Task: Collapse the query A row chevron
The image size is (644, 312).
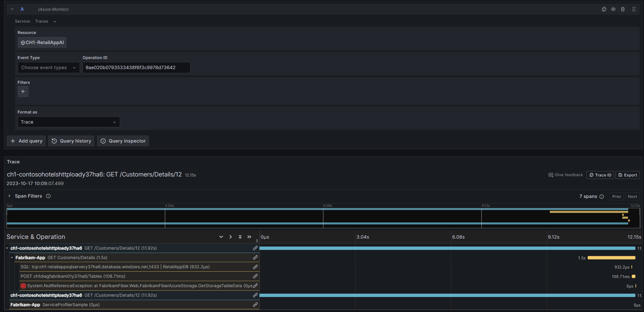Action: (x=12, y=9)
